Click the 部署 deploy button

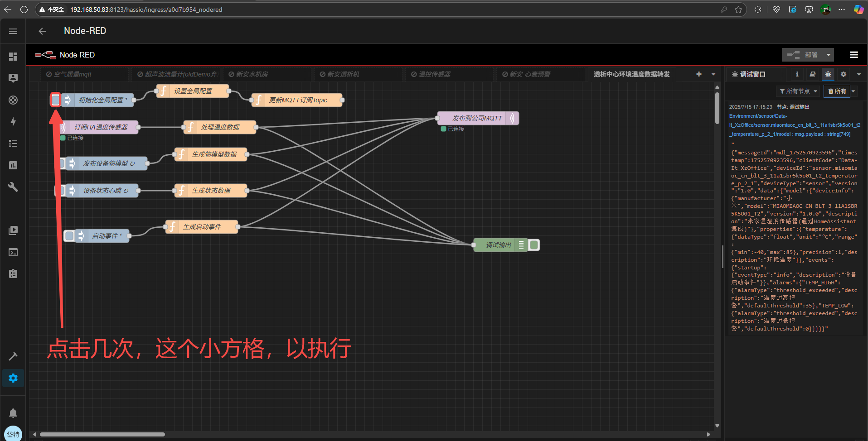click(x=802, y=55)
